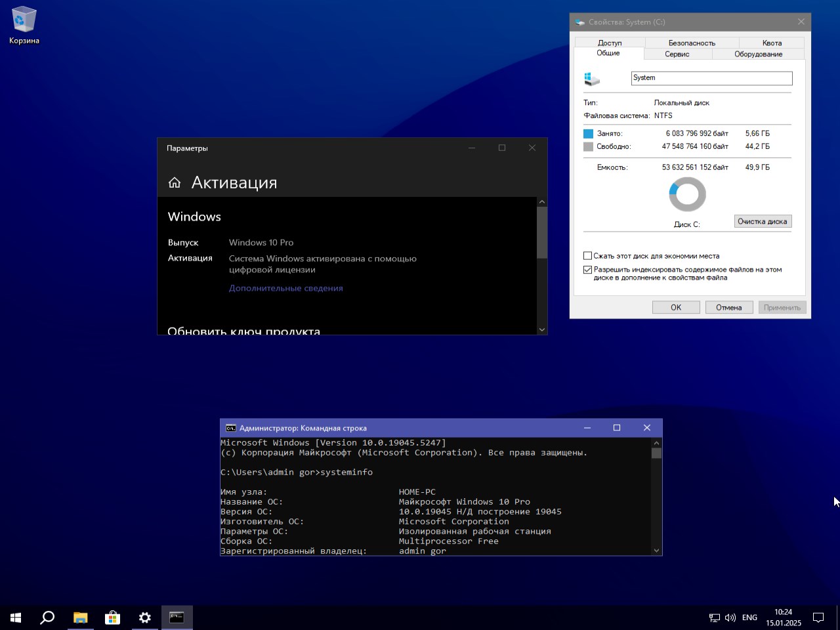Click '53 632 561 152 байт' capacity value
The image size is (840, 630).
(695, 167)
